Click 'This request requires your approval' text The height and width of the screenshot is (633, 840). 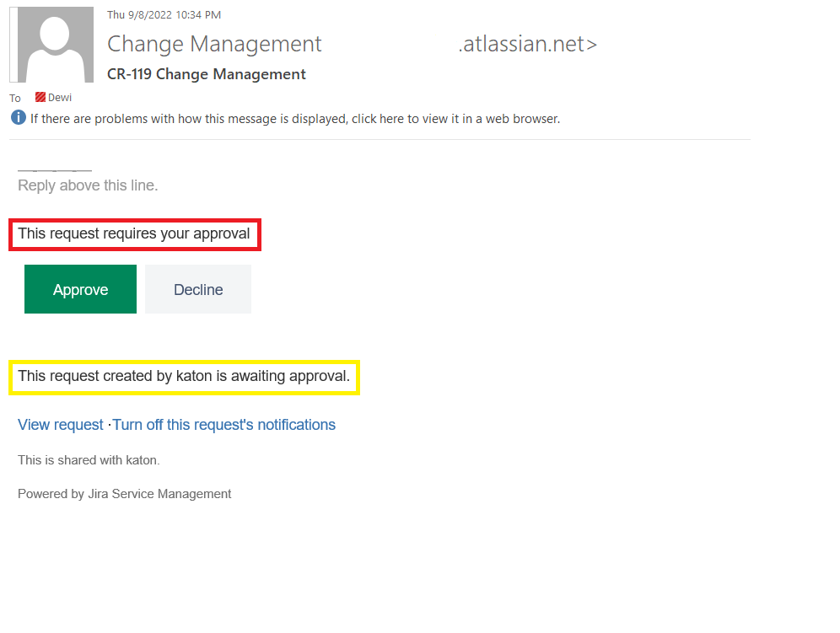pos(134,233)
